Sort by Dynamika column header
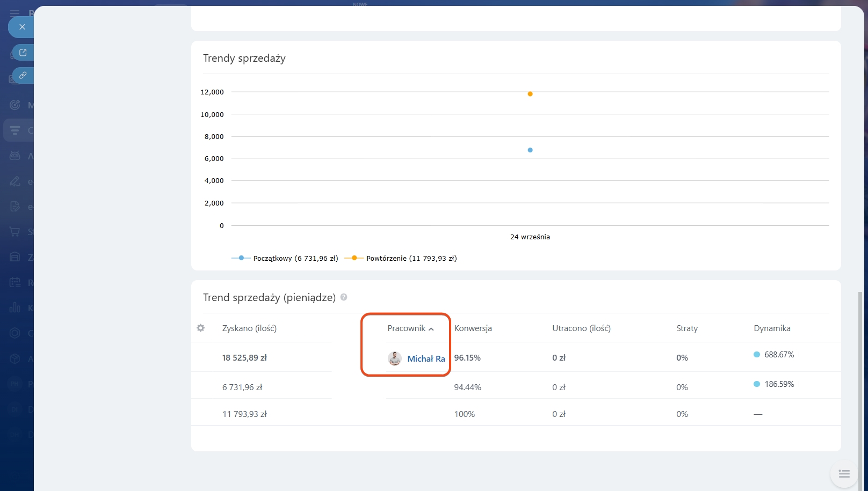 (x=772, y=328)
